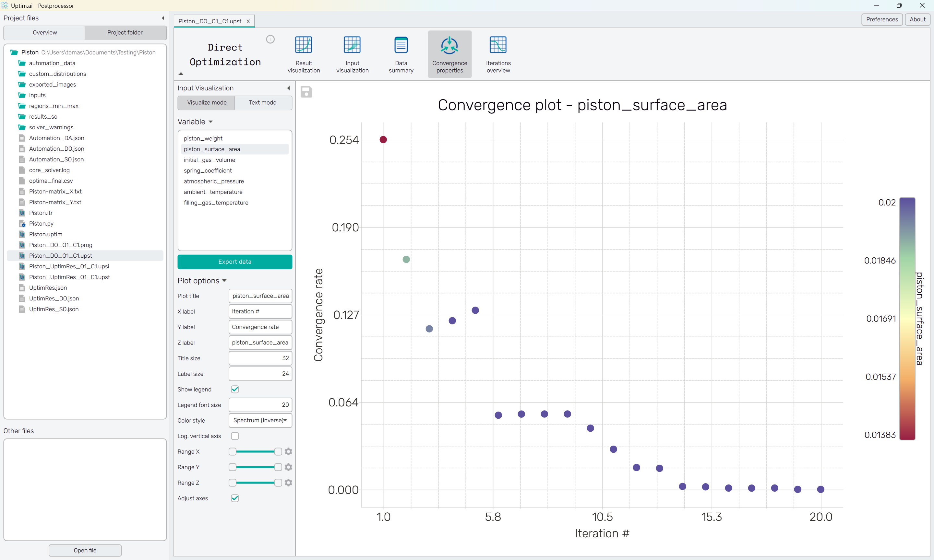Viewport: 934px width, 560px height.
Task: Open Range Z settings gear
Action: 288,483
